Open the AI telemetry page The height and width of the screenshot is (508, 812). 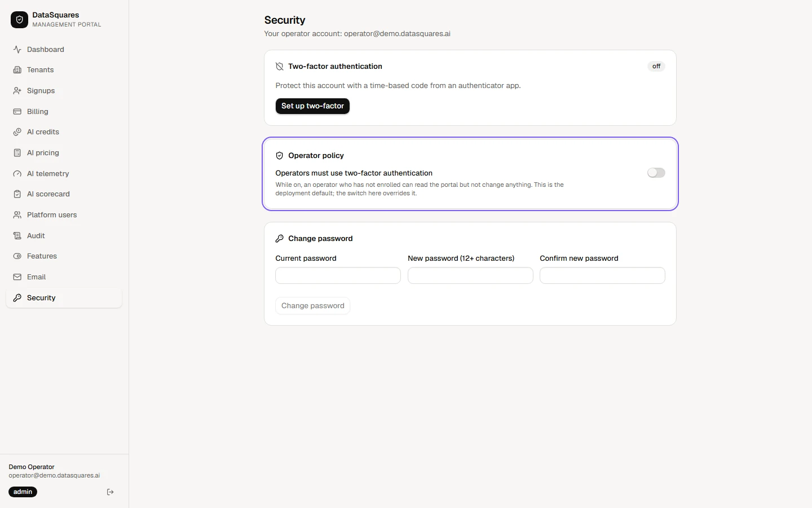coord(64,174)
